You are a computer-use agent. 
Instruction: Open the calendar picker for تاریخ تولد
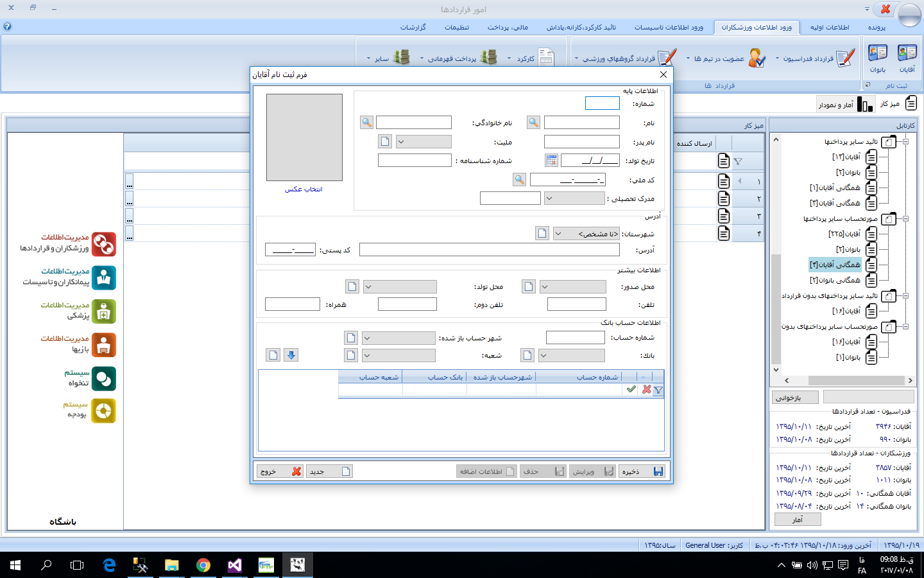551,160
